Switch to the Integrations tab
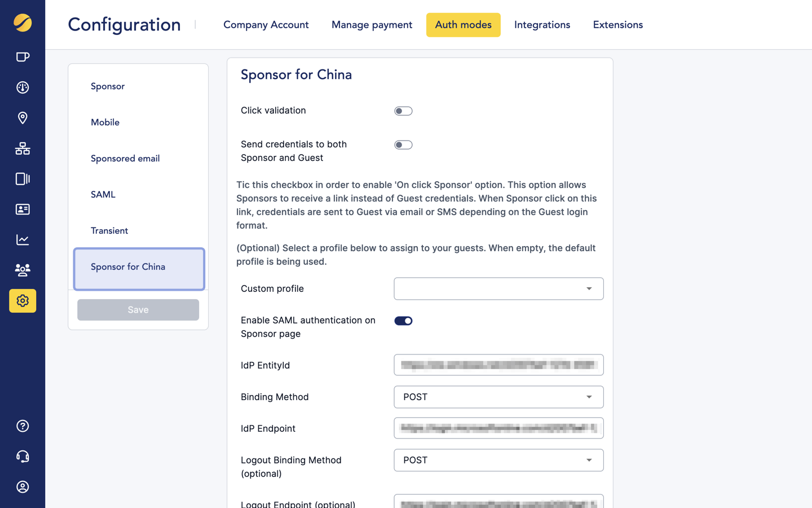The image size is (812, 508). (x=542, y=25)
